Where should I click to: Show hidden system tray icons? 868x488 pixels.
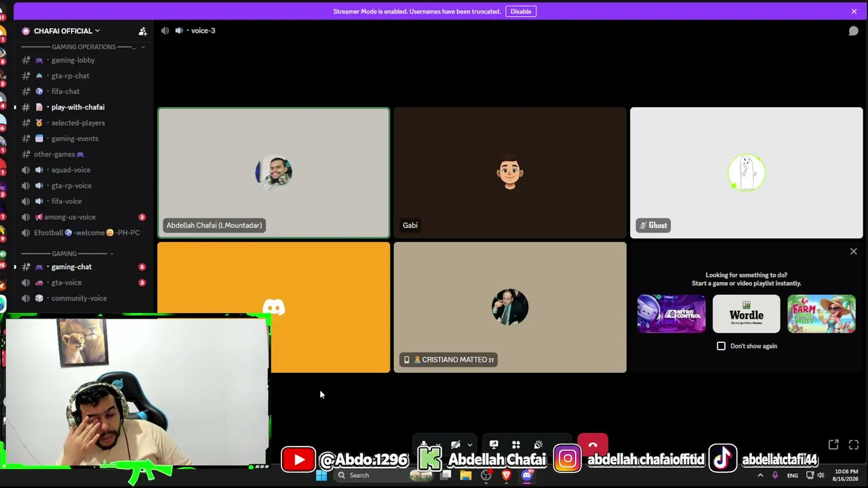tap(760, 475)
